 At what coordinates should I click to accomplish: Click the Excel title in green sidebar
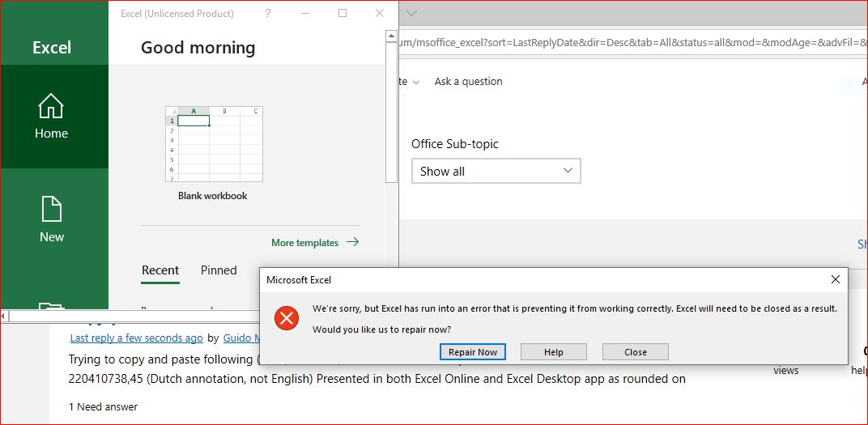click(52, 48)
